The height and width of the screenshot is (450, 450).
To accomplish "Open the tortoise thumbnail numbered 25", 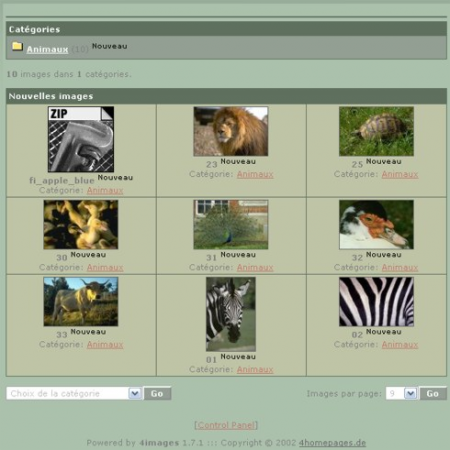I will point(376,131).
